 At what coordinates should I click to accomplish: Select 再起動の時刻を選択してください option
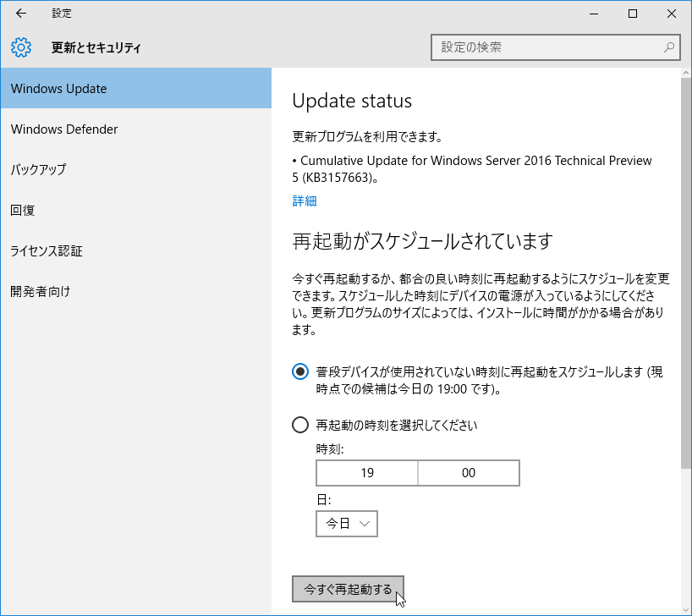(300, 426)
